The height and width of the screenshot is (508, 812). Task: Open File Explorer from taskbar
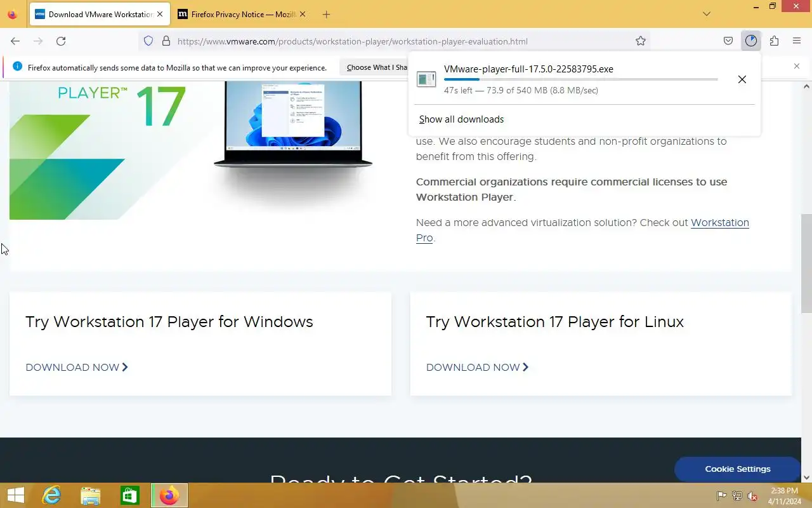[x=91, y=495]
